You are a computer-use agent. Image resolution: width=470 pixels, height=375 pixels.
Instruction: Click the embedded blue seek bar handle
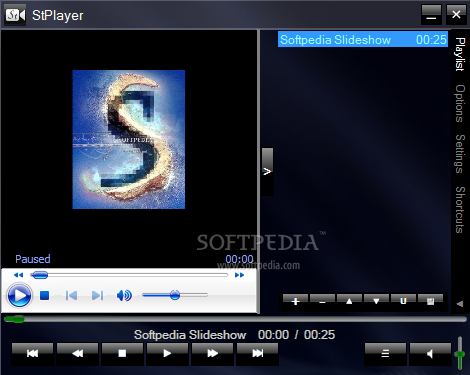(40, 275)
